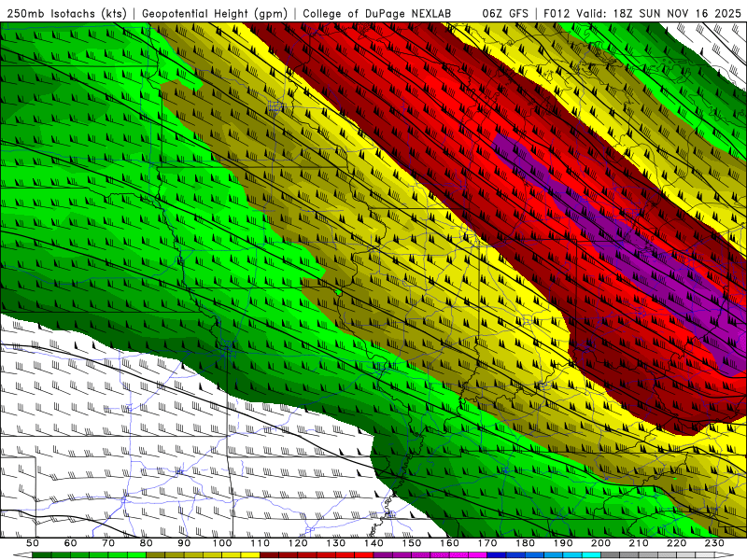This screenshot has height=560, width=747.
Task: Click the 60 value on the color scale
Action: tap(70, 543)
